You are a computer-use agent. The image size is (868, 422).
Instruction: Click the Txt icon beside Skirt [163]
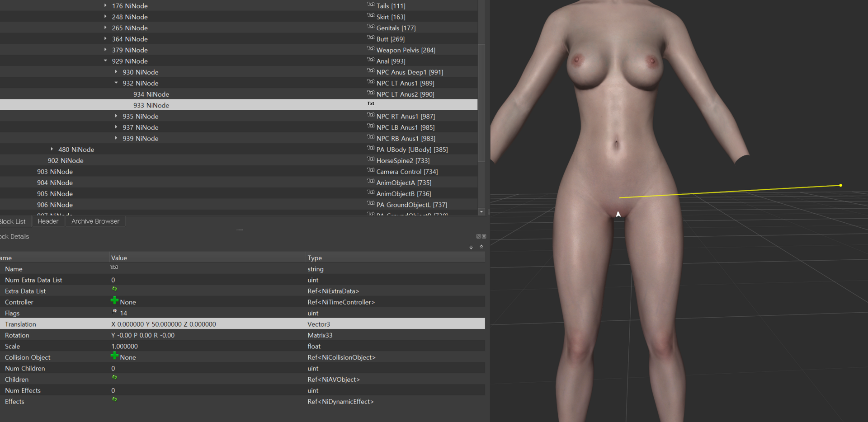click(371, 15)
